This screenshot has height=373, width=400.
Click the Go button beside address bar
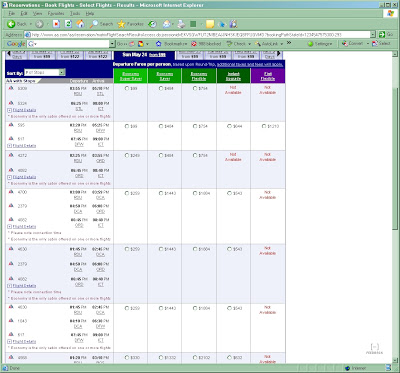point(386,34)
